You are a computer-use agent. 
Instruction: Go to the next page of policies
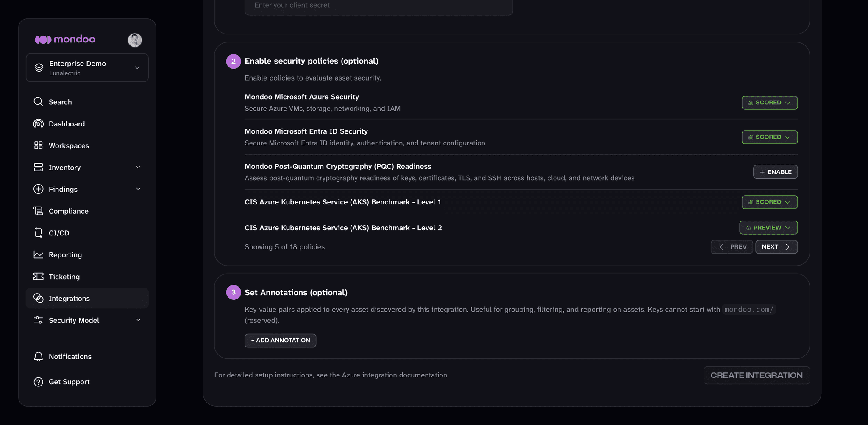[x=776, y=247]
